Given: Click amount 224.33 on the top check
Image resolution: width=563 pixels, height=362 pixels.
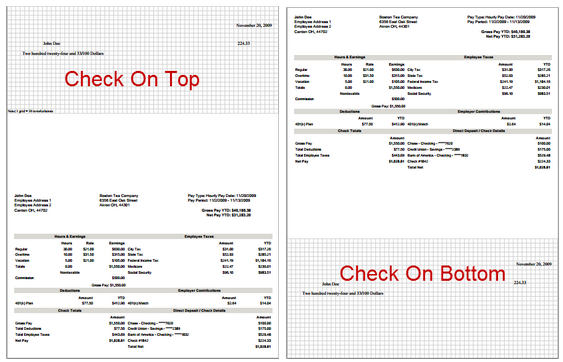Looking at the screenshot, I should (244, 43).
